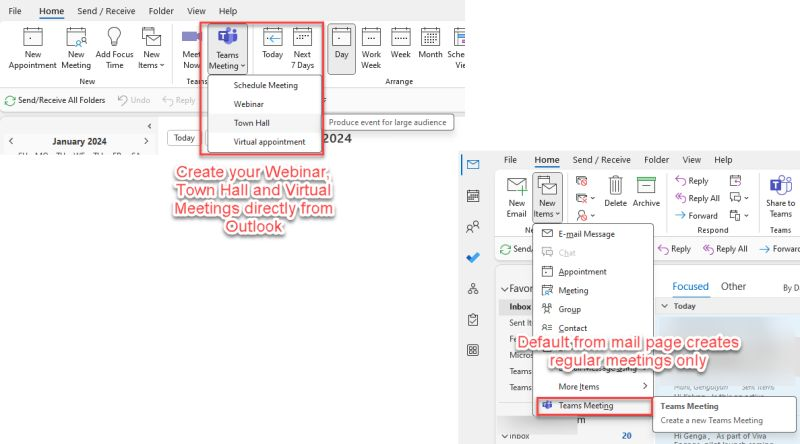This screenshot has width=800, height=444.
Task: Collapse the Favorites folder section
Action: point(505,289)
